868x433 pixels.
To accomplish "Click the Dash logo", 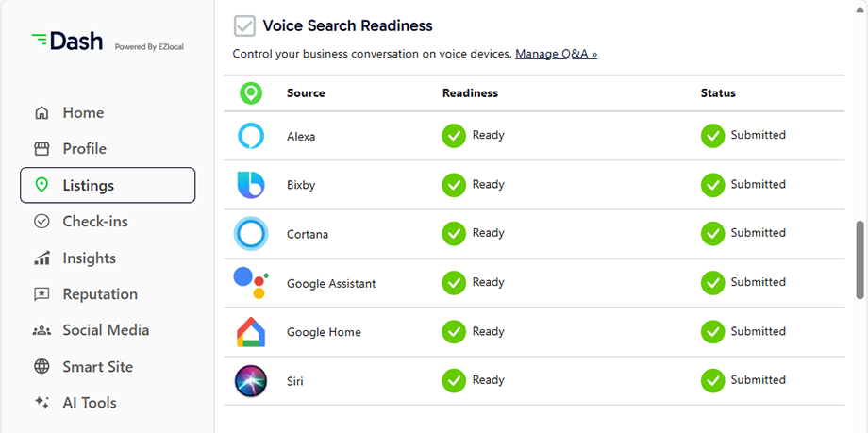I will [67, 41].
